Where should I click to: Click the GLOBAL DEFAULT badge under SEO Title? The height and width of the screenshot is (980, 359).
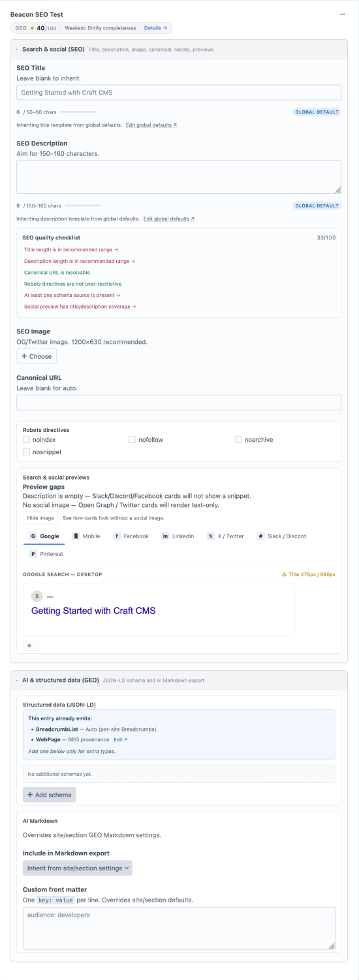pyautogui.click(x=317, y=112)
